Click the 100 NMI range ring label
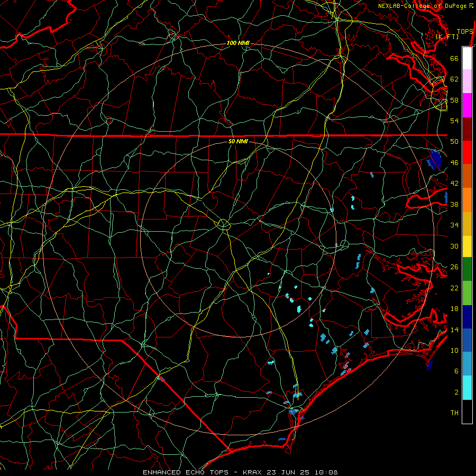Viewport: 476px width, 476px height. (x=238, y=43)
